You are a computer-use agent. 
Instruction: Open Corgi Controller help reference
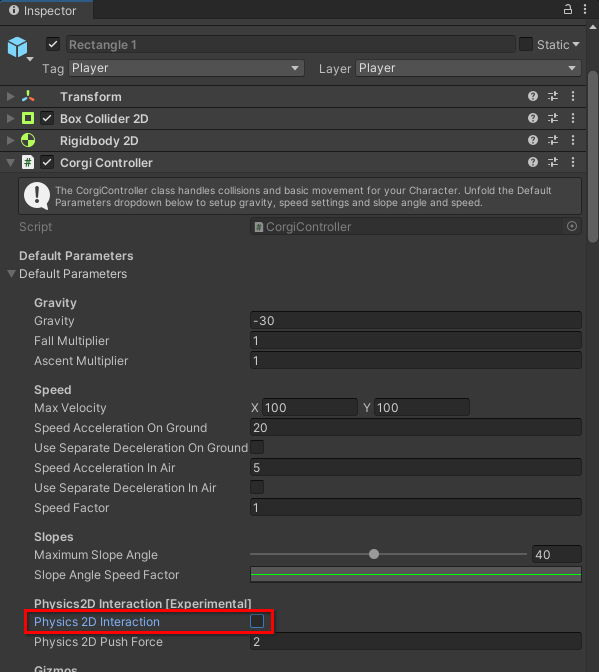click(533, 162)
